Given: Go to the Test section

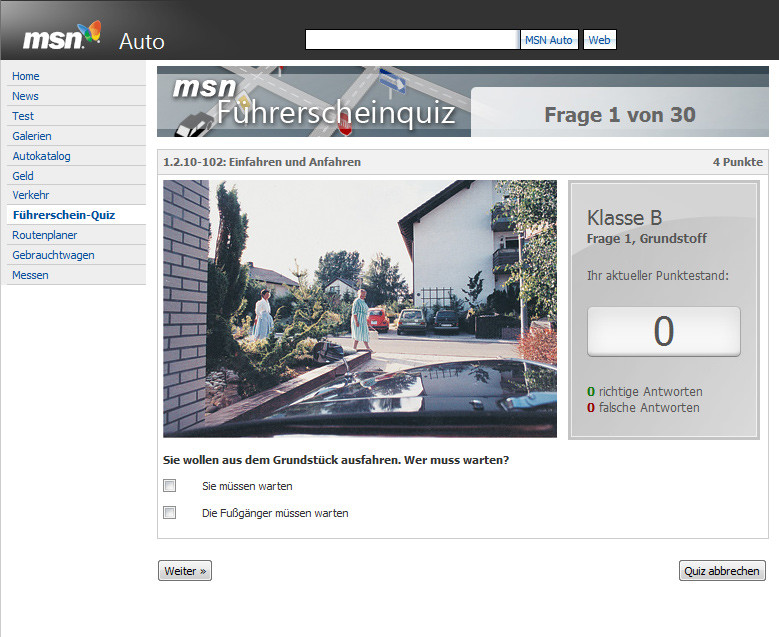Looking at the screenshot, I should point(23,116).
